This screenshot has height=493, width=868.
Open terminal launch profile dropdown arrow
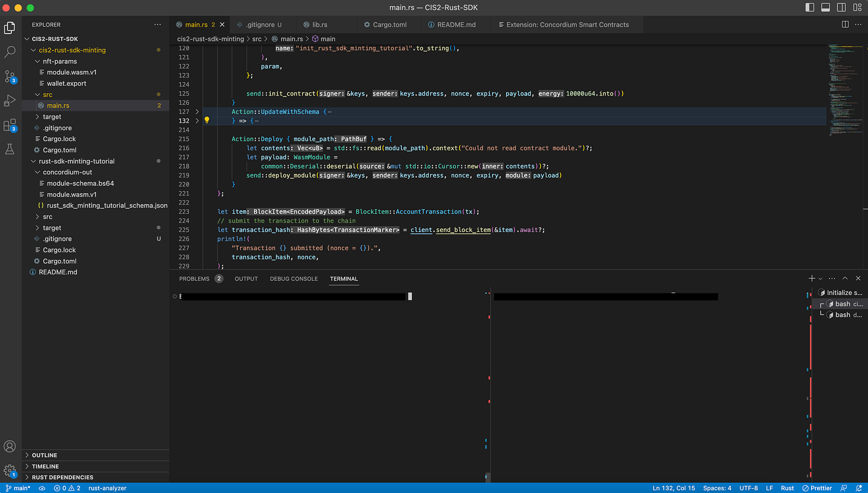click(x=820, y=279)
